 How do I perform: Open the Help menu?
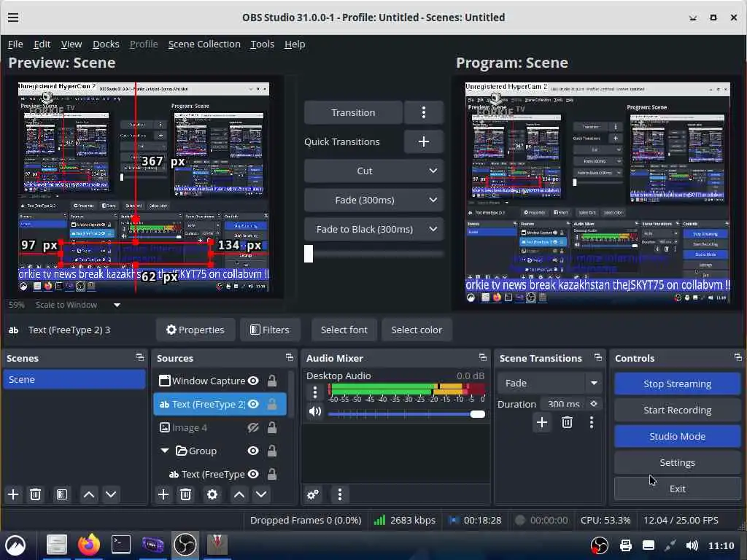[x=295, y=44]
